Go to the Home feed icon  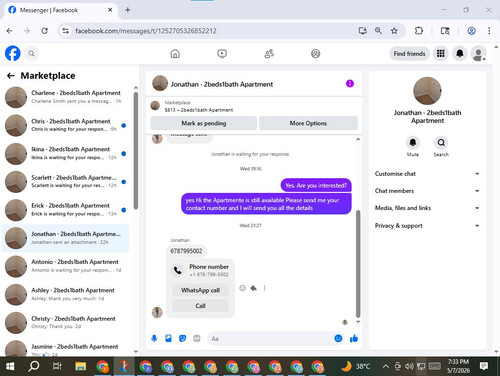click(175, 54)
